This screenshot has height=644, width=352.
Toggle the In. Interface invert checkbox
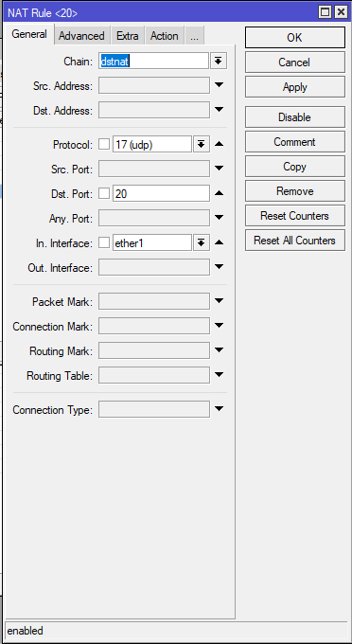pos(104,242)
